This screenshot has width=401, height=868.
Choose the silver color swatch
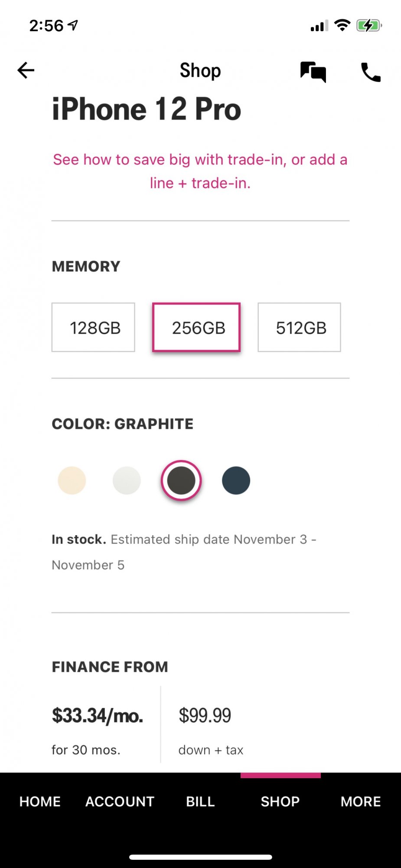[x=127, y=480]
